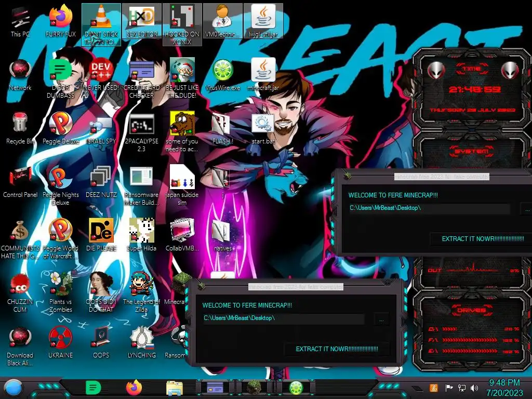This screenshot has width=532, height=399.
Task: Open the Recycle Bin
Action: click(x=20, y=128)
